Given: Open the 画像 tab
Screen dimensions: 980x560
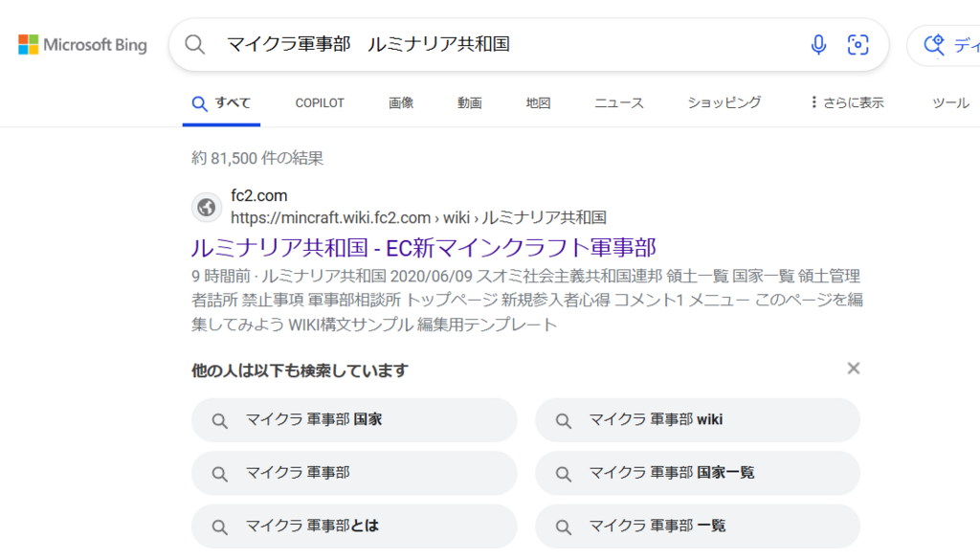Looking at the screenshot, I should [401, 102].
